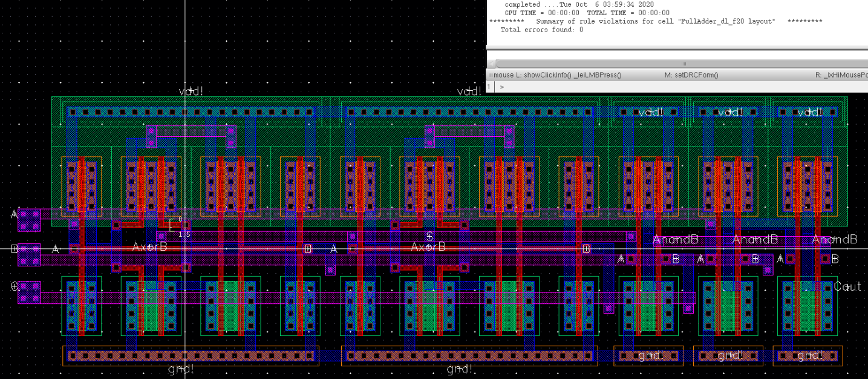Select the B input pin symbol on the left

click(x=15, y=248)
